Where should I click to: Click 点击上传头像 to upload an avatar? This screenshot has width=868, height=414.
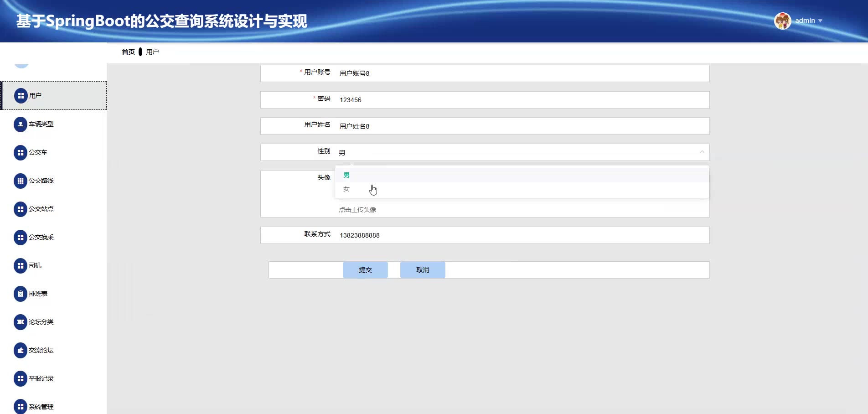[x=357, y=210]
